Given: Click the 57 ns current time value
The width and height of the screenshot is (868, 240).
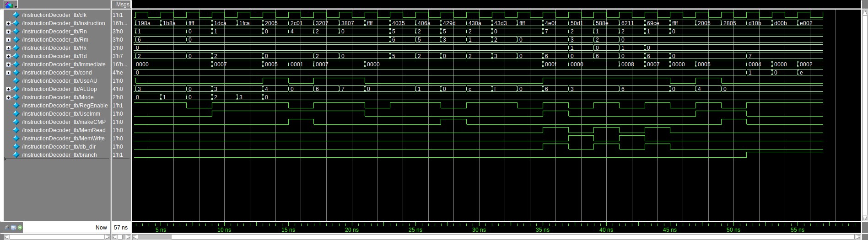Looking at the screenshot, I should 121,227.
